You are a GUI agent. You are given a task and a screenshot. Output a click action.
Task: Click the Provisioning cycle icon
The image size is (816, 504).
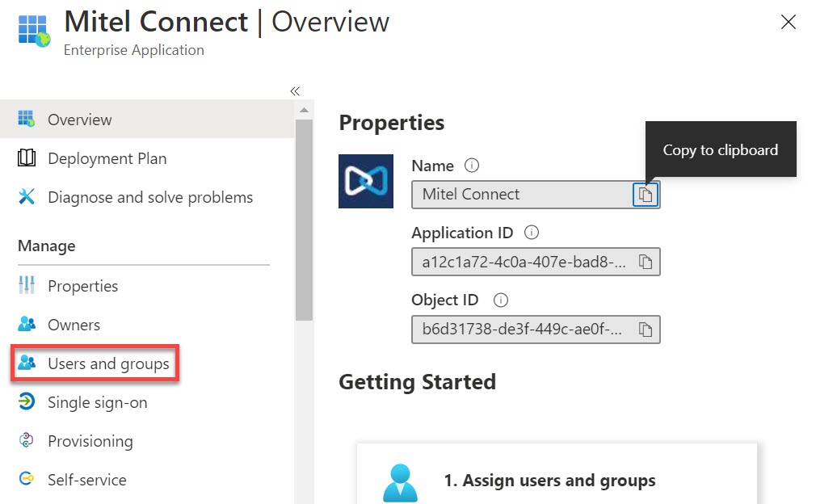pos(27,440)
